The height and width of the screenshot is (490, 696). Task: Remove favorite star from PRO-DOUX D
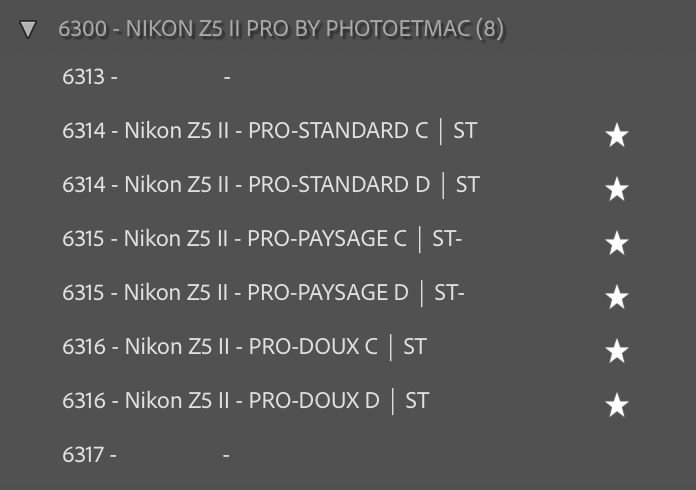click(617, 405)
